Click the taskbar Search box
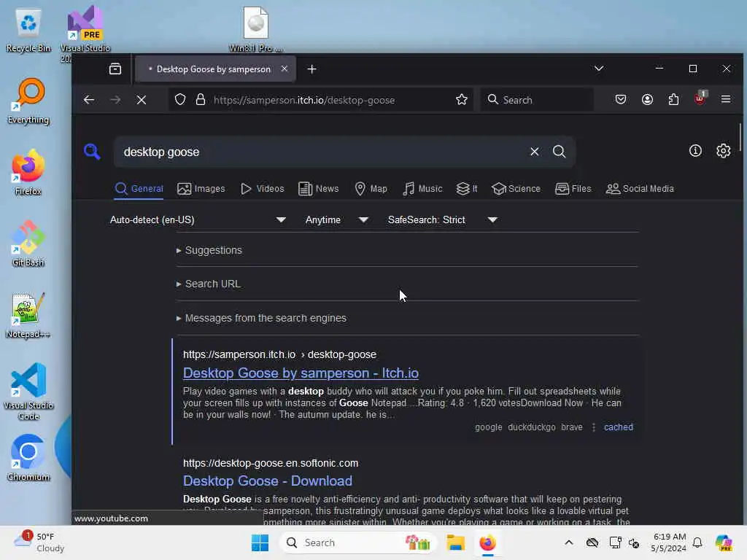The height and width of the screenshot is (560, 747). 357,542
